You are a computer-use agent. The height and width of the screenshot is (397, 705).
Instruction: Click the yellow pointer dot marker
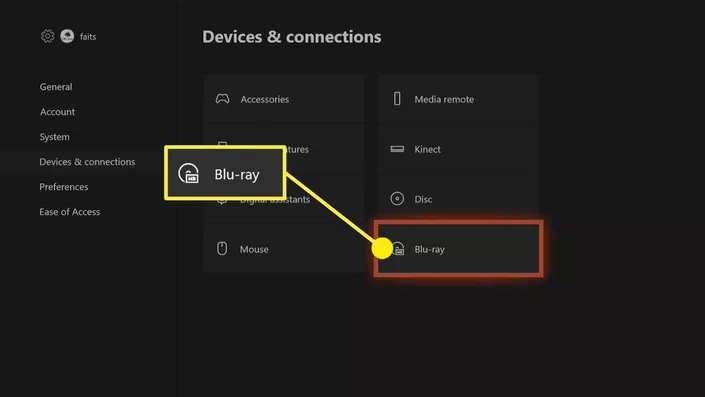(382, 249)
